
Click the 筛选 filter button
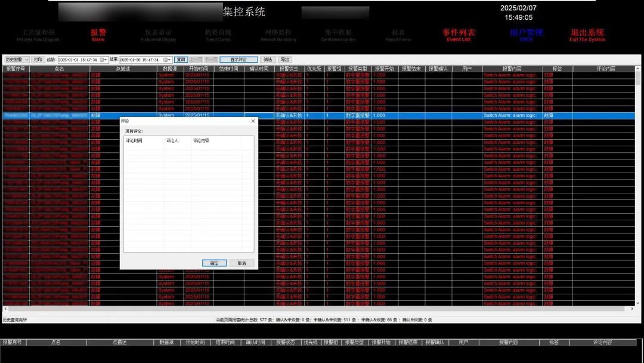pos(268,60)
